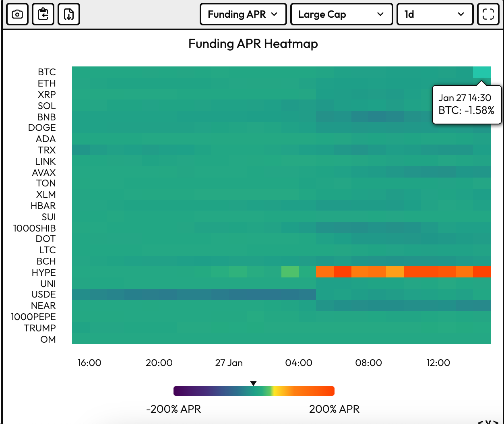Click the clipboard copy icon button

[43, 14]
